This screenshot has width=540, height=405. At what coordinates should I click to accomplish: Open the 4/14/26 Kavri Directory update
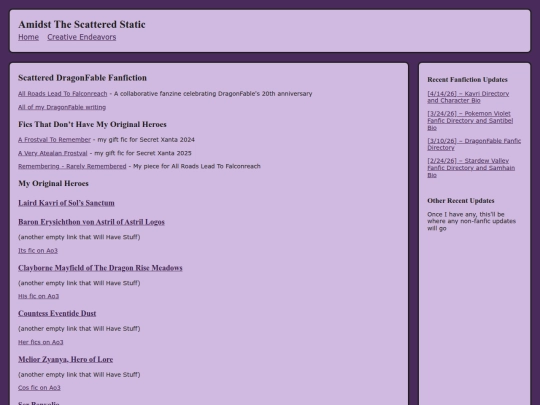click(468, 97)
